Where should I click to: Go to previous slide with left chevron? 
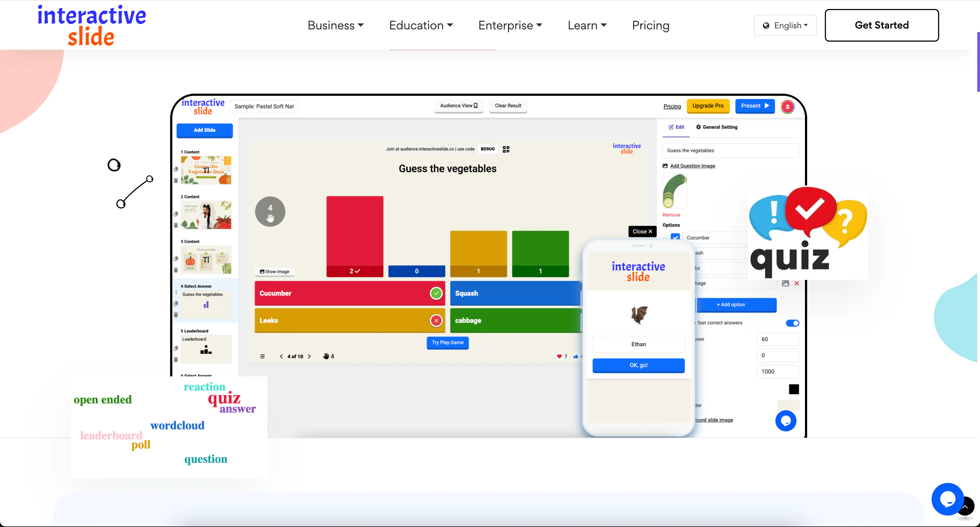click(281, 357)
